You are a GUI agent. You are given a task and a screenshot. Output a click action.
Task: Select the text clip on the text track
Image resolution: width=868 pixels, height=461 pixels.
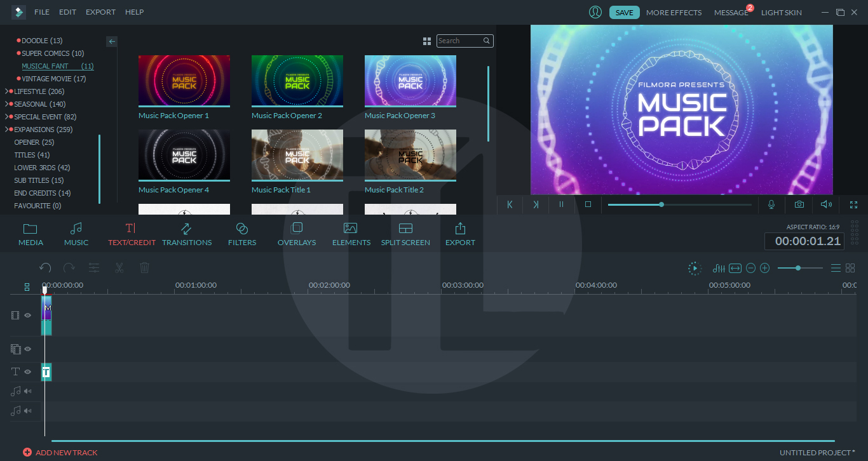pyautogui.click(x=46, y=372)
